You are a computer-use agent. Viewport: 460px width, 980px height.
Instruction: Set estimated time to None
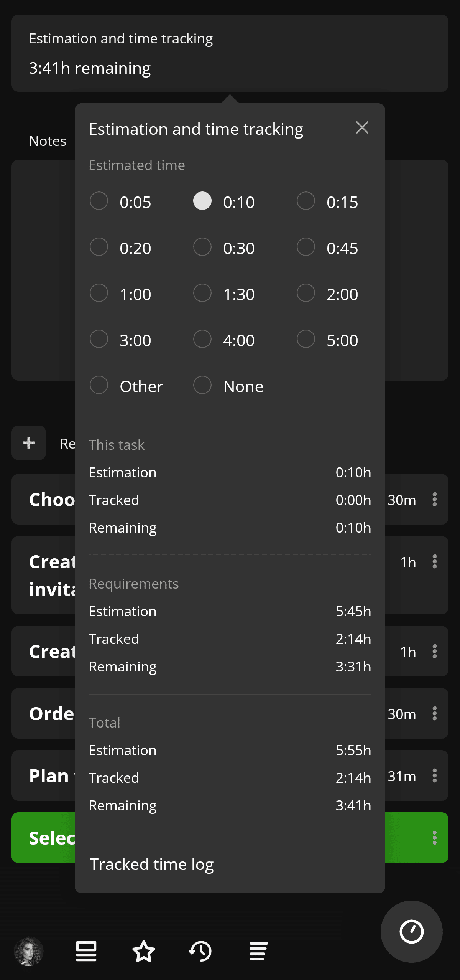pyautogui.click(x=202, y=385)
